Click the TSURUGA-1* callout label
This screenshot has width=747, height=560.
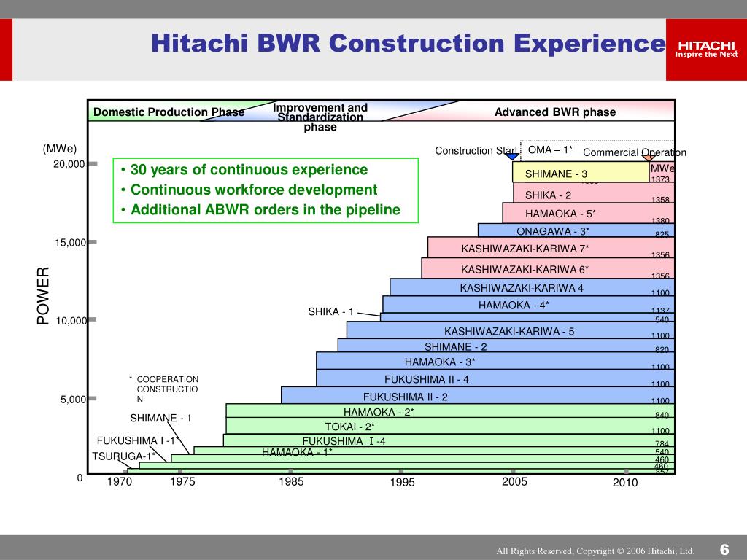pyautogui.click(x=124, y=456)
